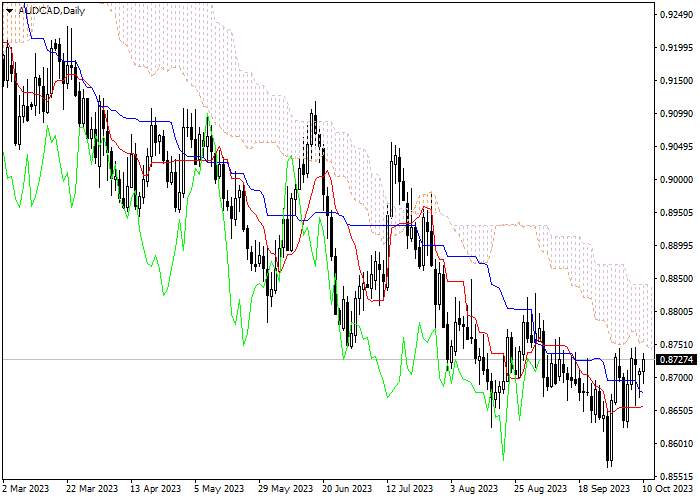
Task: Click the 0.90990 price scale label
Action: (674, 114)
